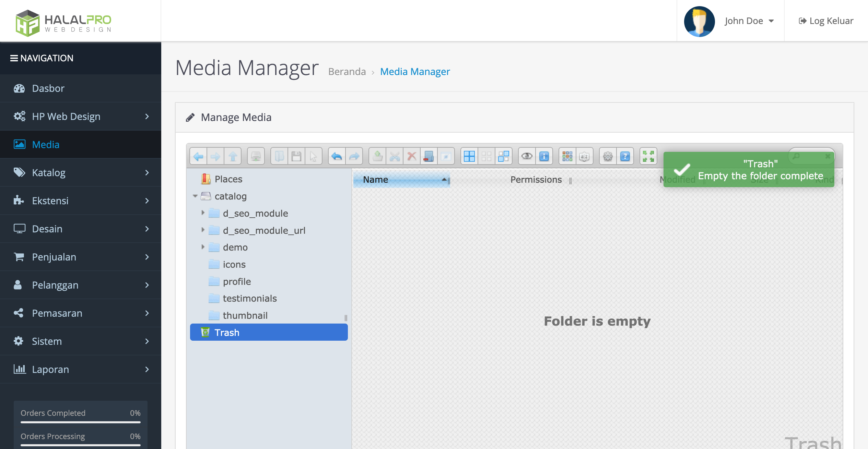Image resolution: width=868 pixels, height=449 pixels.
Task: Select the Trash item in tree
Action: (x=269, y=332)
